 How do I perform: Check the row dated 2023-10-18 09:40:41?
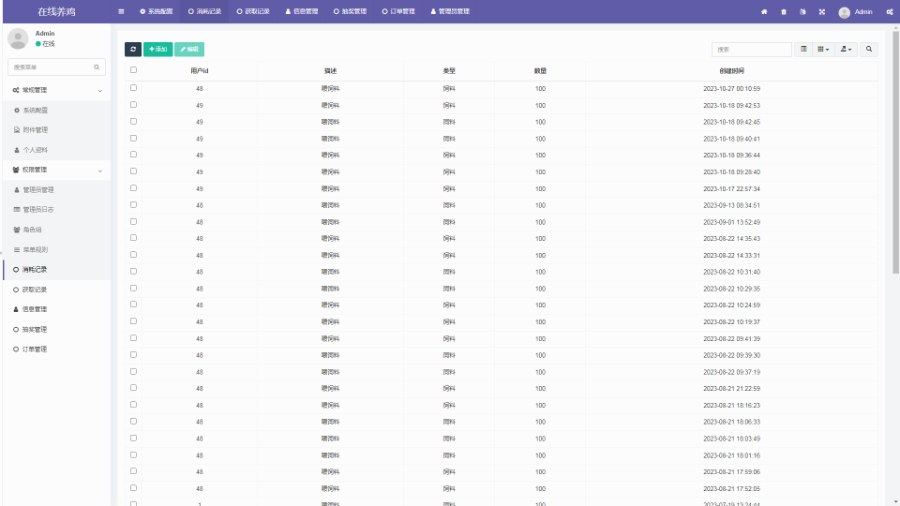[x=133, y=138]
